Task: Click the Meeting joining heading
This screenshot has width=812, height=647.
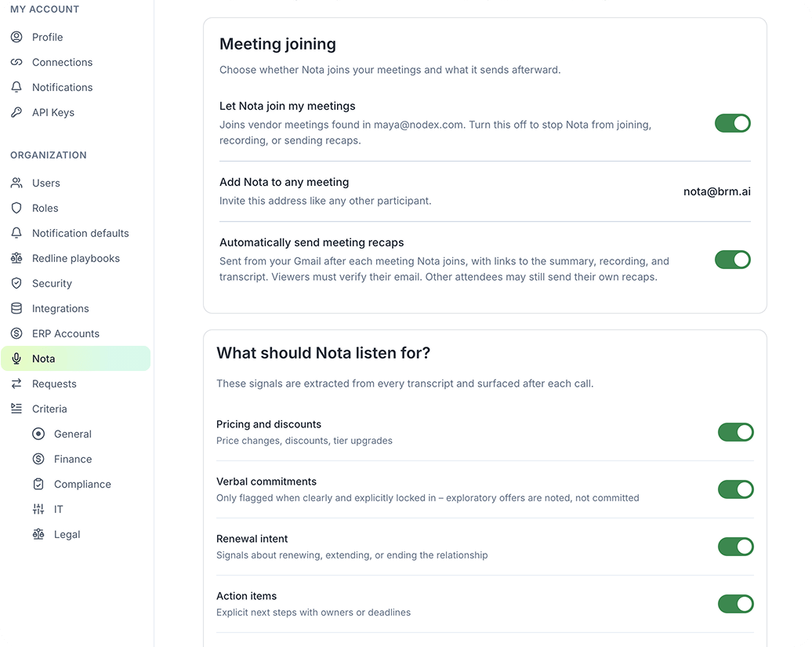Action: tap(277, 44)
